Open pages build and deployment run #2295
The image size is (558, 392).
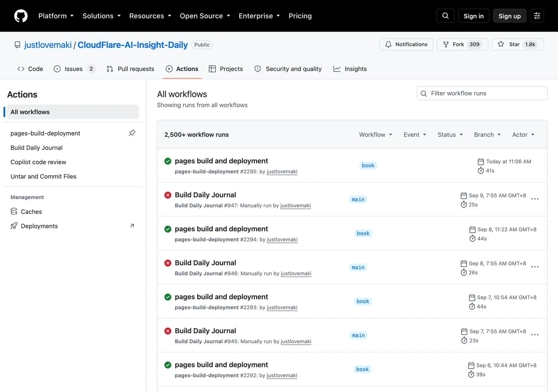click(x=221, y=161)
